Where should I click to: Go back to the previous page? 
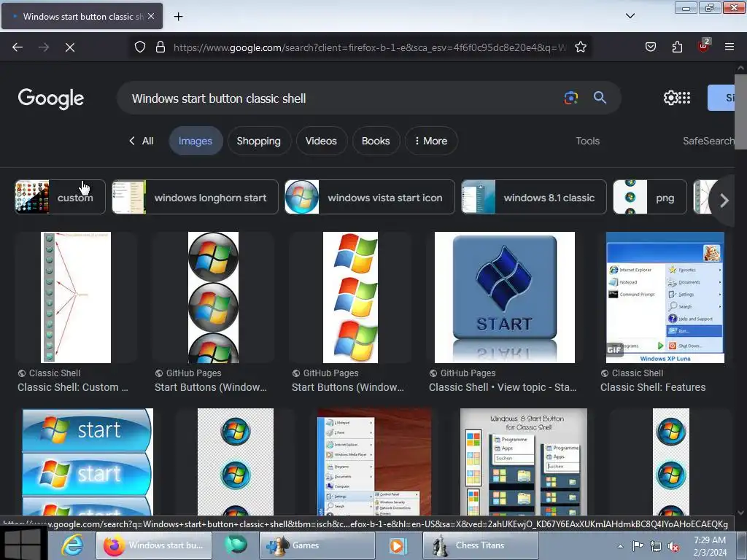click(18, 47)
